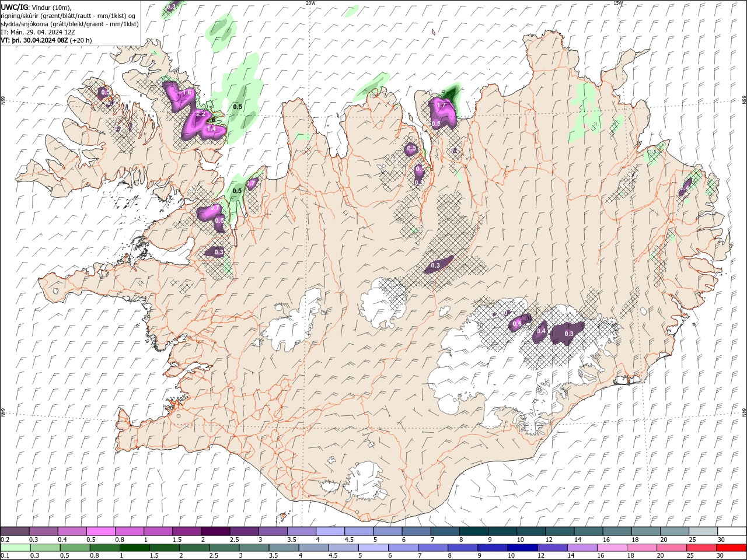Click the '0.1' label on the lower scale
Screen dimensions: 747x560
coord(5,556)
